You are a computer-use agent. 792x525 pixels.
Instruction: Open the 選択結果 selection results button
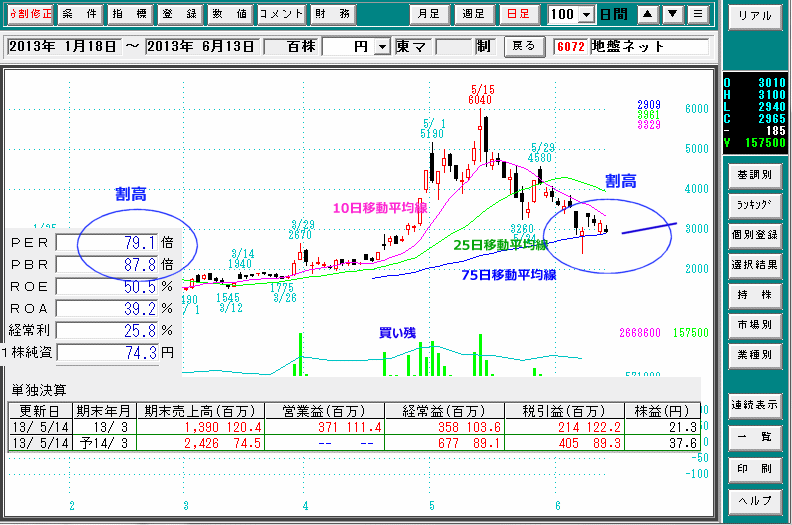[x=755, y=265]
